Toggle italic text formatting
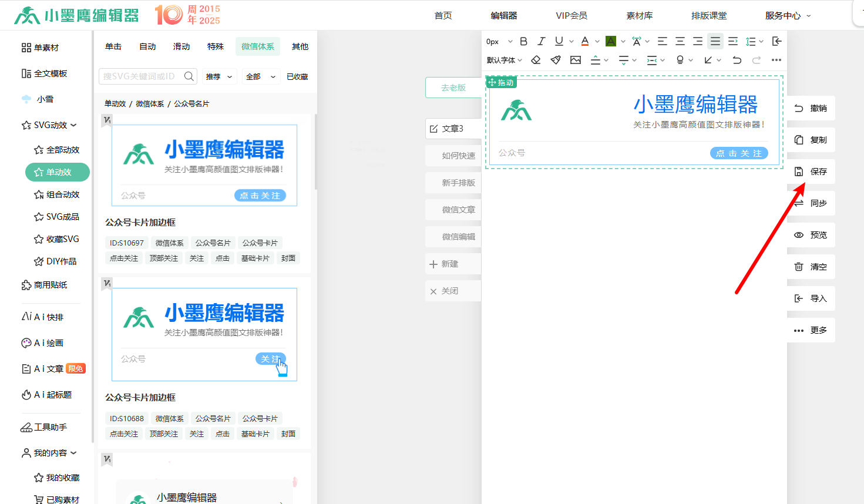The width and height of the screenshot is (864, 504). pos(541,41)
